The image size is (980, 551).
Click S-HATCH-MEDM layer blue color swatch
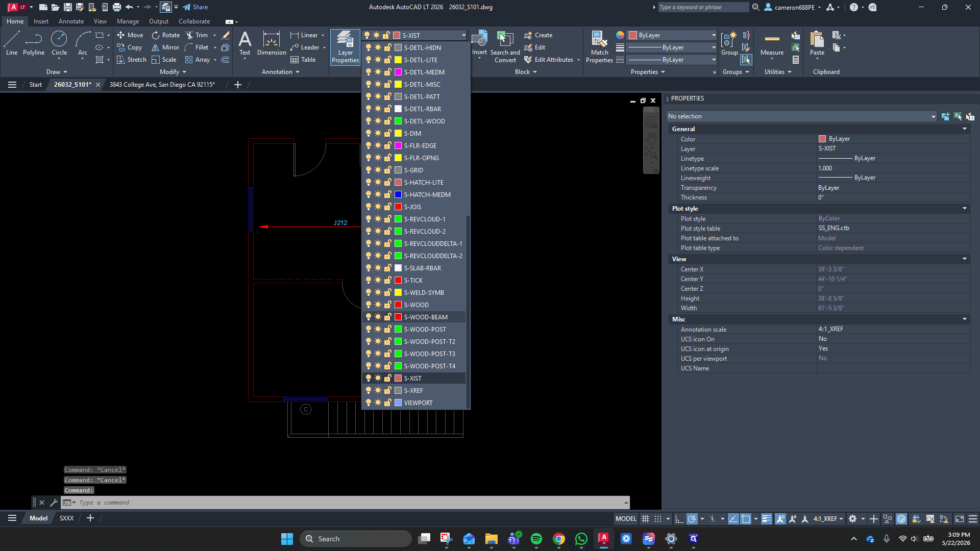tap(398, 194)
